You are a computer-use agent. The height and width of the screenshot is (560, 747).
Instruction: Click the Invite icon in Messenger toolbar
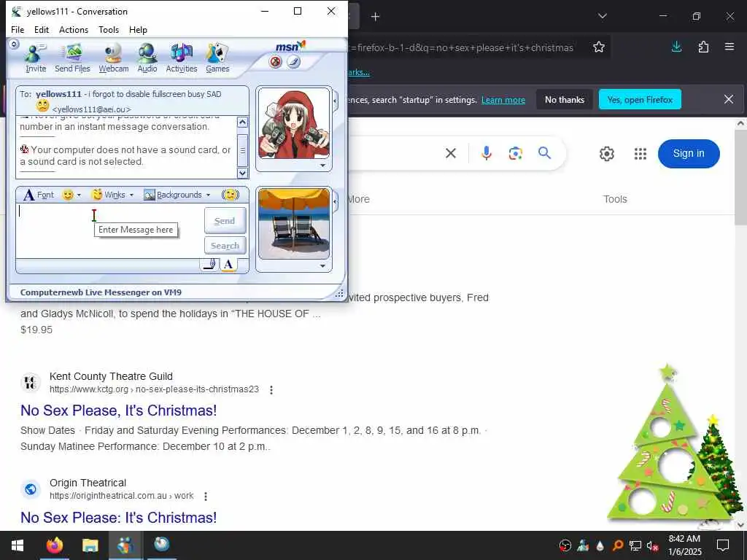pos(36,58)
